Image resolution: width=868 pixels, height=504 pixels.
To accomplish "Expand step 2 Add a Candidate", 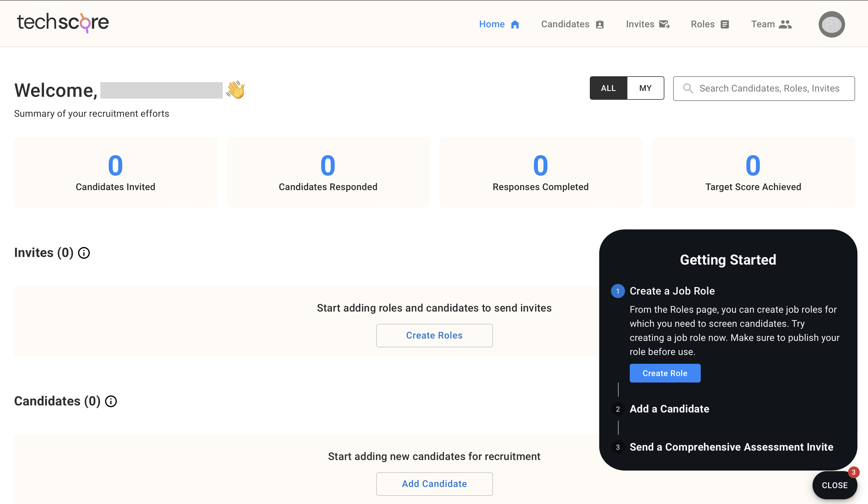I will pos(660,409).
